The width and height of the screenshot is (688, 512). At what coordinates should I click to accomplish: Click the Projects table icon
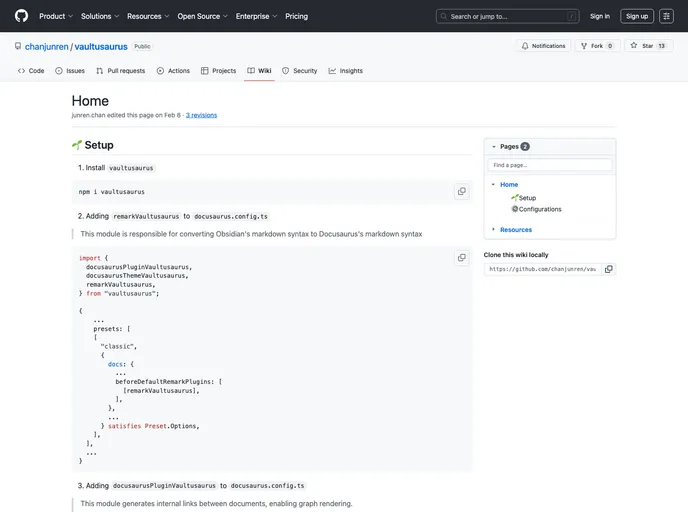click(x=204, y=71)
